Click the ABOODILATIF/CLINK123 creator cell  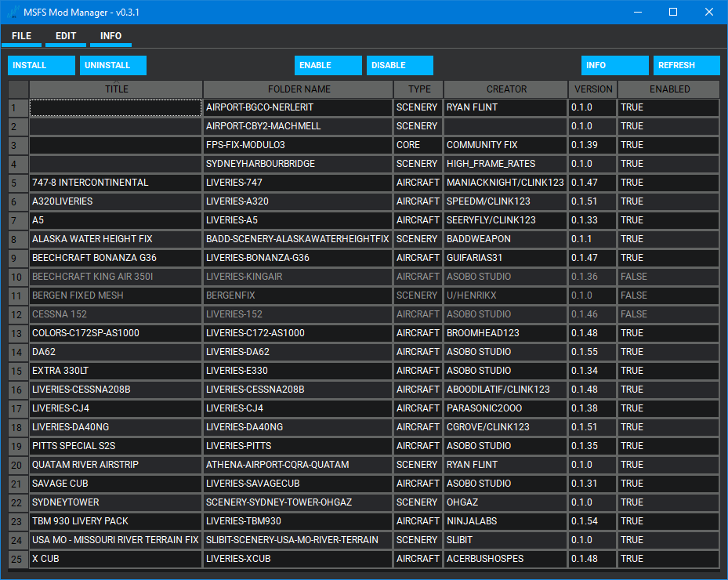[505, 390]
